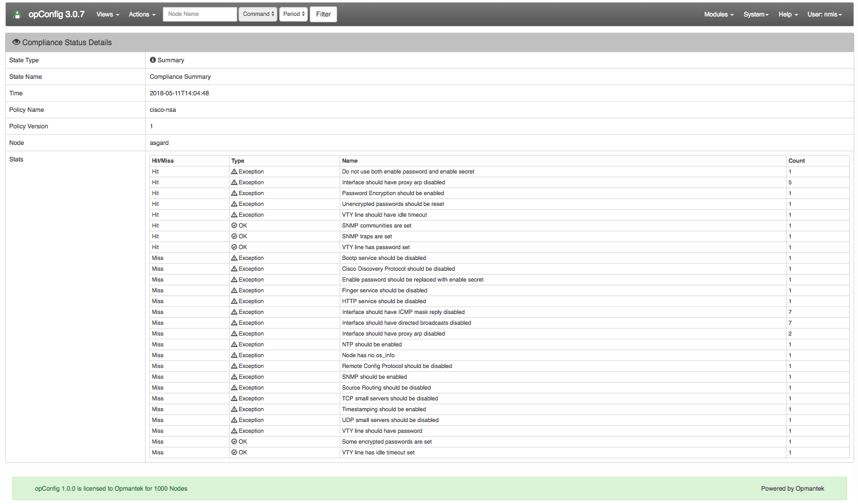
Task: Click OK check icon for VTY line has password set
Action: coord(234,247)
